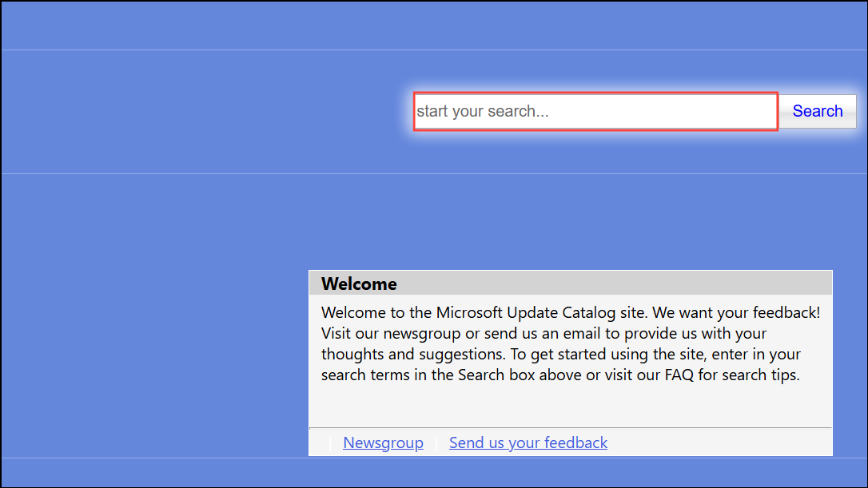
Task: Click the footer row right of the feedback link
Action: pyautogui.click(x=719, y=442)
